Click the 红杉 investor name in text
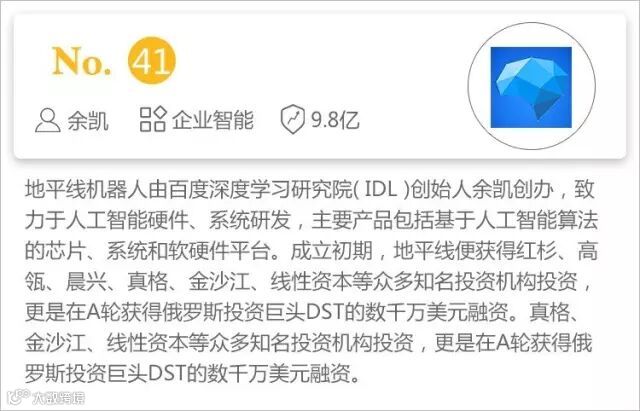 pyautogui.click(x=536, y=251)
